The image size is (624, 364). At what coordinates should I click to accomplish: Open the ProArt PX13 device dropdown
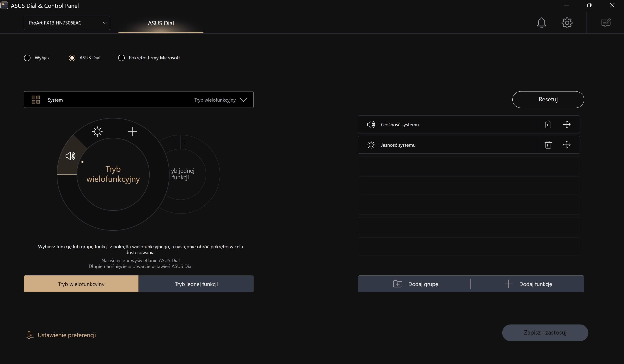[67, 23]
